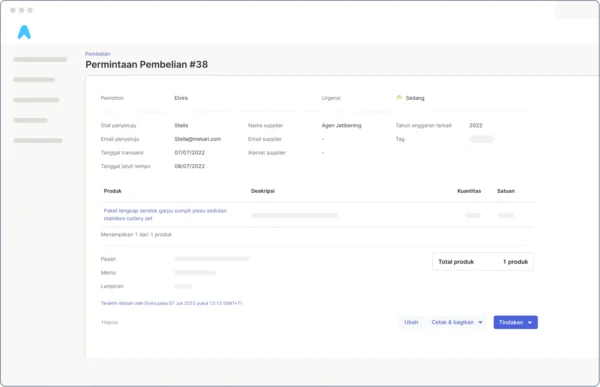Click the Produk column header
Viewport: 600px width, 387px height.
112,191
